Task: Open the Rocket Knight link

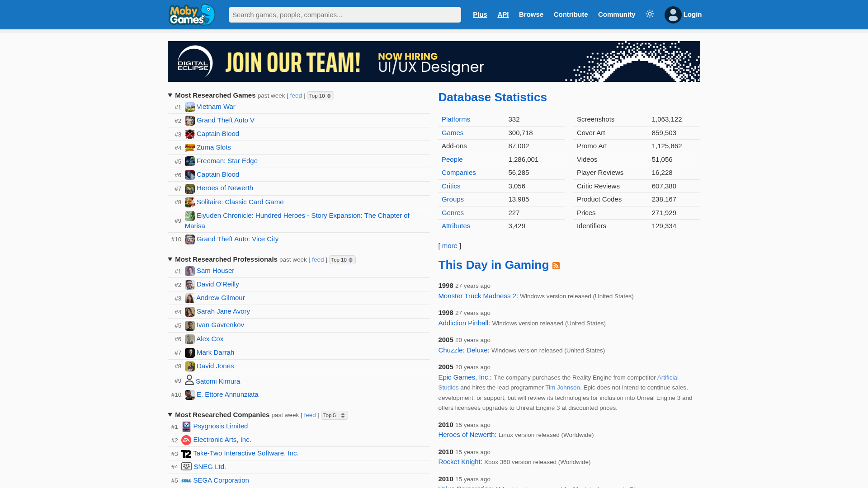Action: tap(459, 462)
